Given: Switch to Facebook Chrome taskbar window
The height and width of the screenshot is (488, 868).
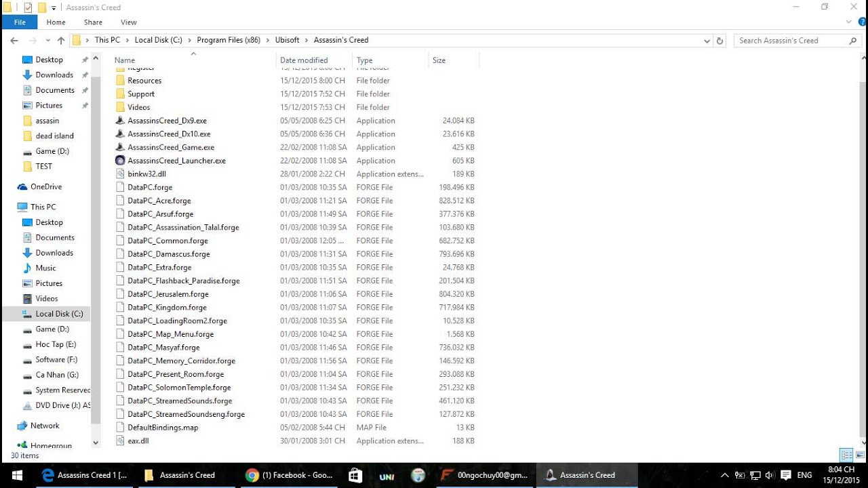Looking at the screenshot, I should pos(289,475).
